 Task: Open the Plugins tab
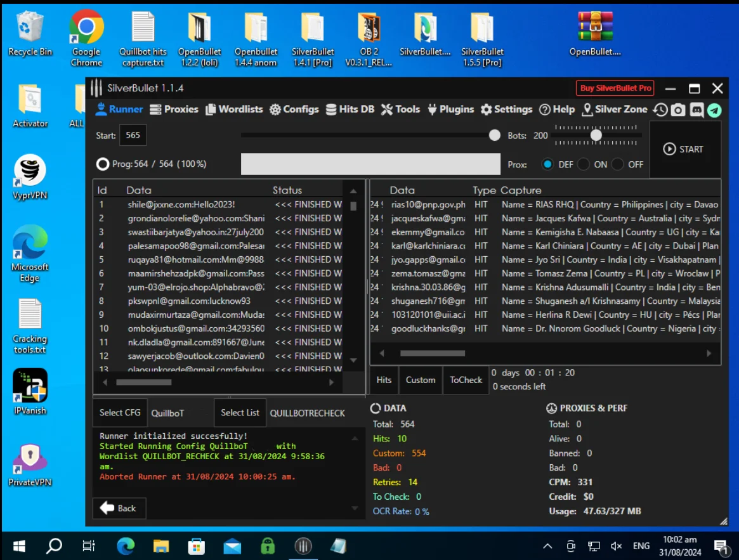pyautogui.click(x=450, y=109)
